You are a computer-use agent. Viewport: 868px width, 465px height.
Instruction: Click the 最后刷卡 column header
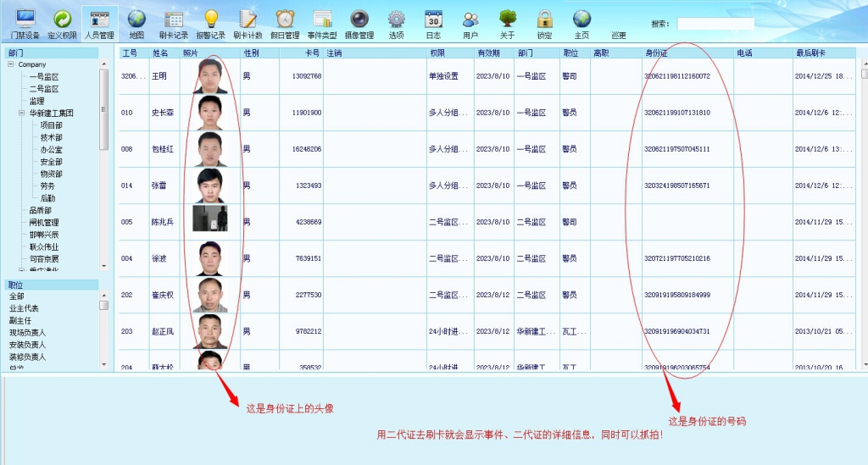click(x=811, y=53)
